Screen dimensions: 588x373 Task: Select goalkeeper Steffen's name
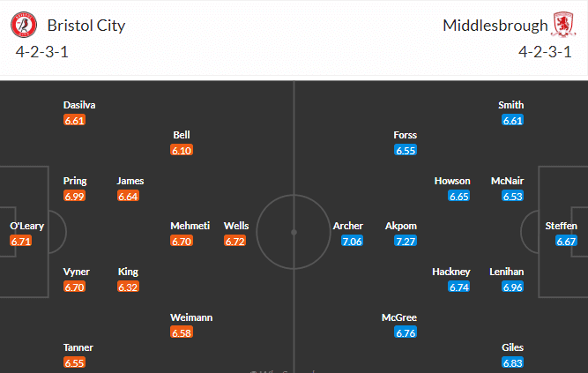(x=562, y=226)
